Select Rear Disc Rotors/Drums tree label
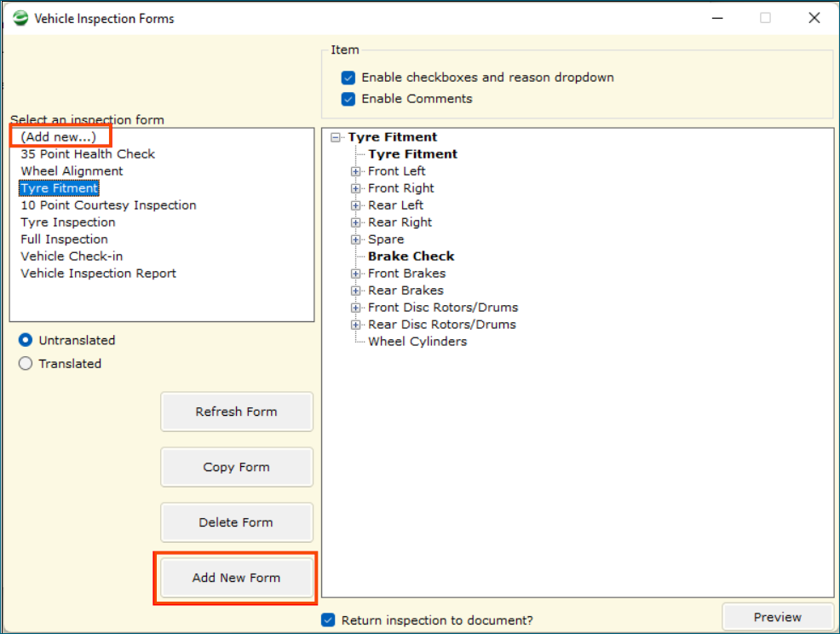 pos(442,325)
